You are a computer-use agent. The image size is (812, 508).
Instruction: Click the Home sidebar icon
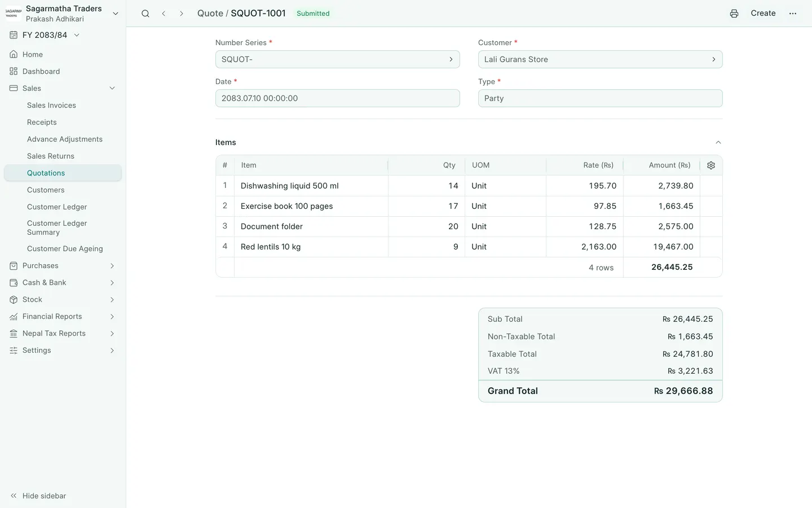[14, 55]
